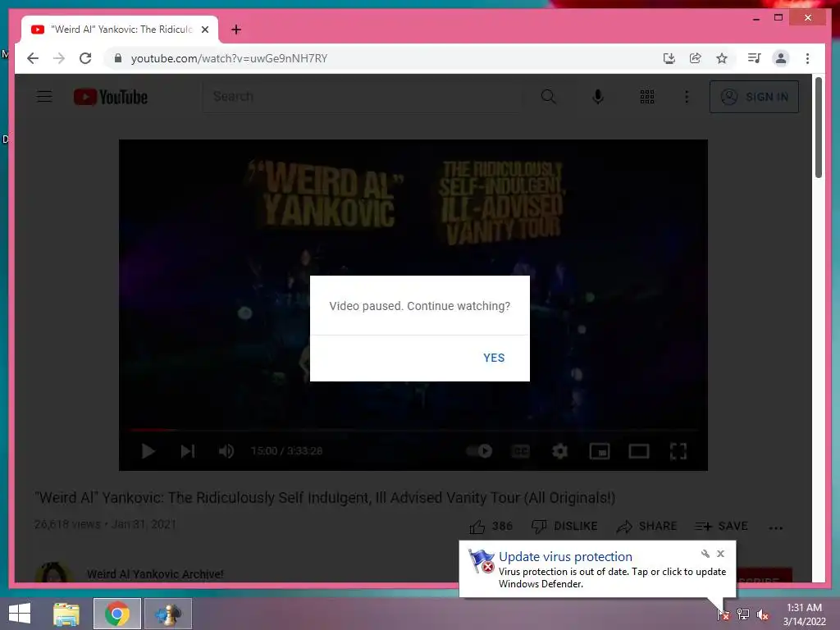Search with voice microphone icon
Screen dimensions: 840x630
pos(598,97)
